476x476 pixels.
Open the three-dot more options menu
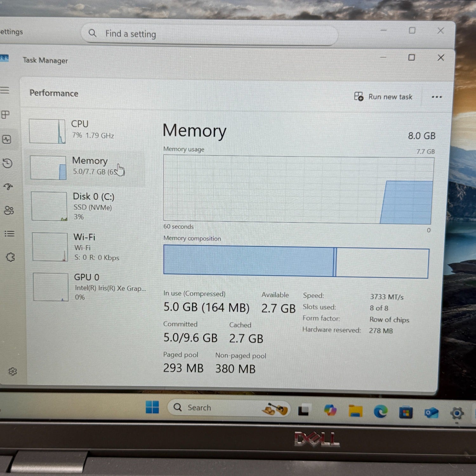point(437,97)
